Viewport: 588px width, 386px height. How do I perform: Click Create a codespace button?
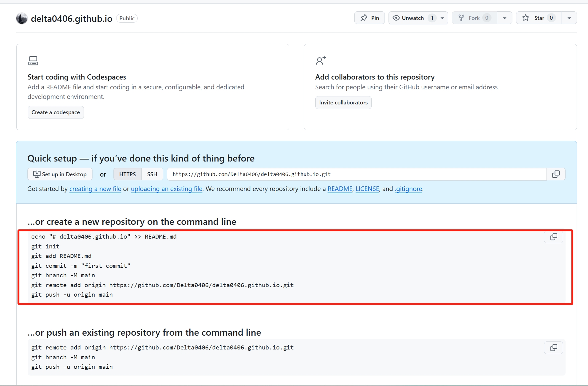(56, 112)
